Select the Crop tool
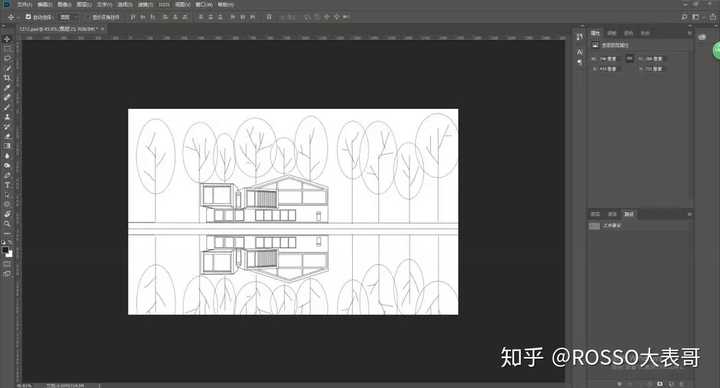Screen dimensions: 720x388 7,78
